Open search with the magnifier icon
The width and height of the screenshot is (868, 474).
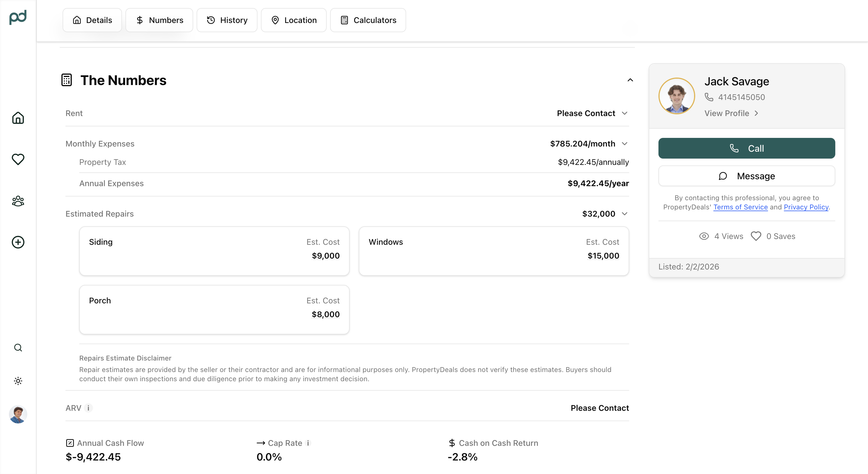coord(18,348)
